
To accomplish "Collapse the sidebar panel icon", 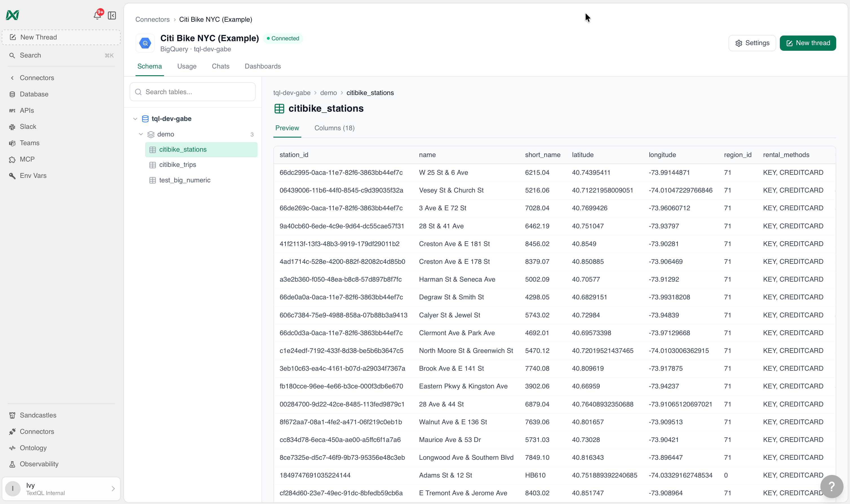I will 112,16.
